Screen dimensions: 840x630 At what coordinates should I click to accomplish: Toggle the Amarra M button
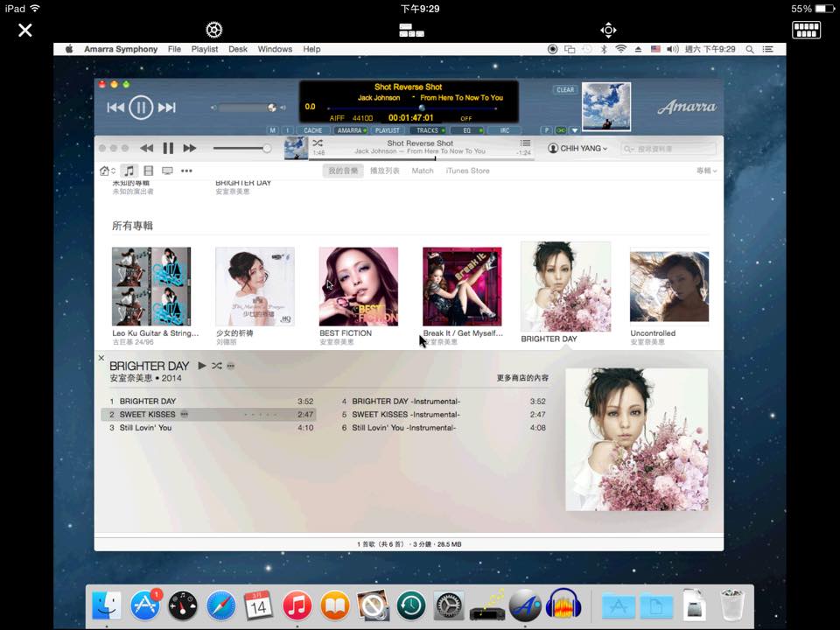point(273,130)
